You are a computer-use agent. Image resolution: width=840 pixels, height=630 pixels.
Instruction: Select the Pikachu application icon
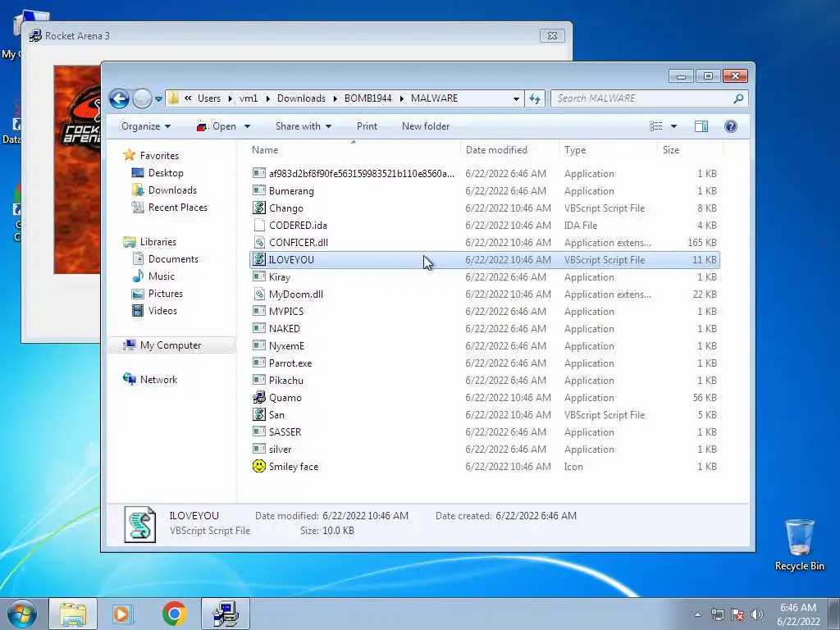point(259,380)
